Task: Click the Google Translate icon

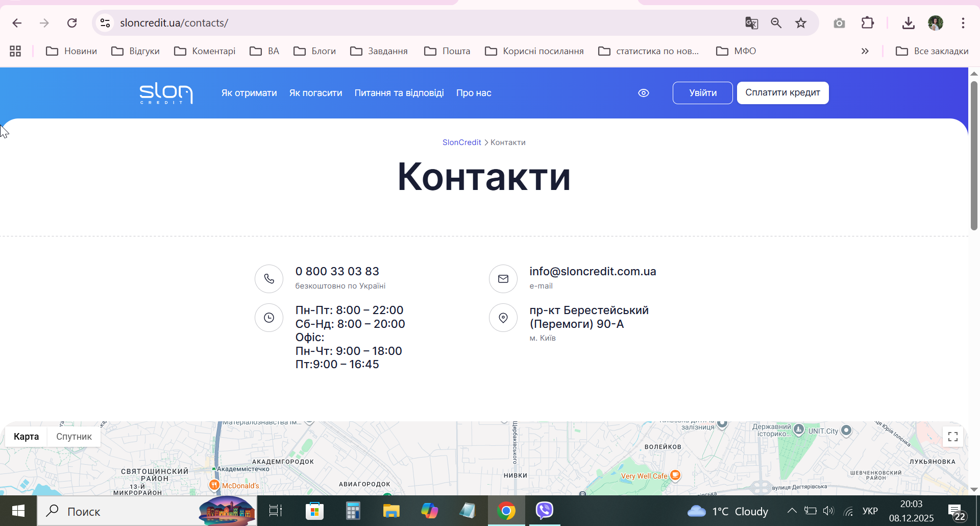Action: click(x=751, y=23)
